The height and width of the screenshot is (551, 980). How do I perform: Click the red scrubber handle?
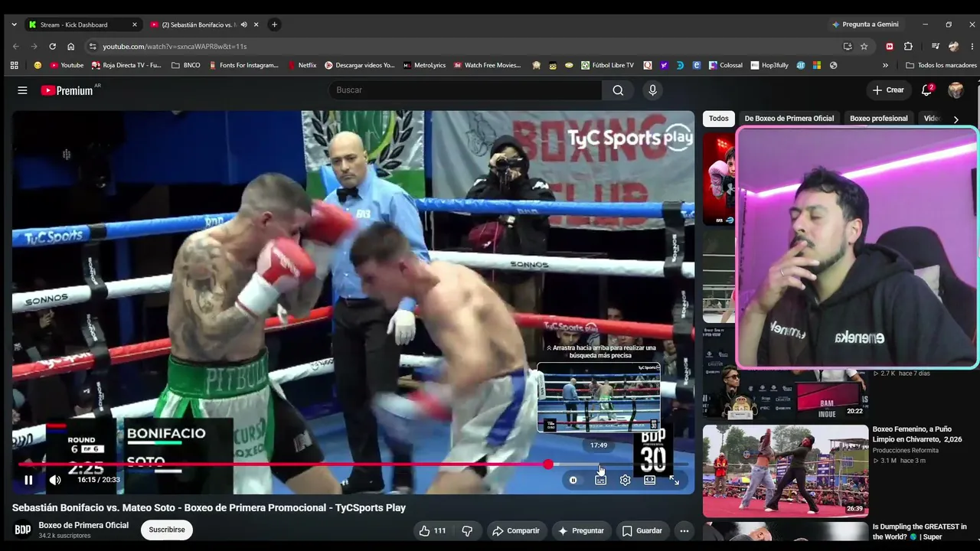(x=548, y=465)
